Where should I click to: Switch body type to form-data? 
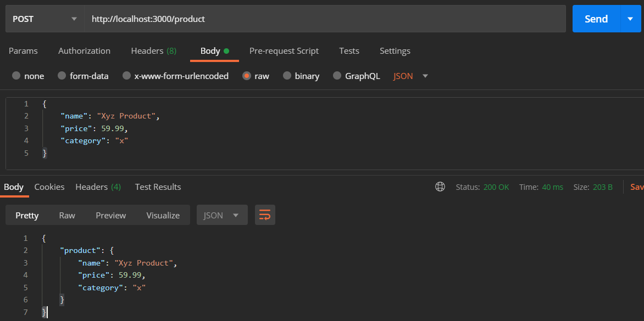[83, 76]
